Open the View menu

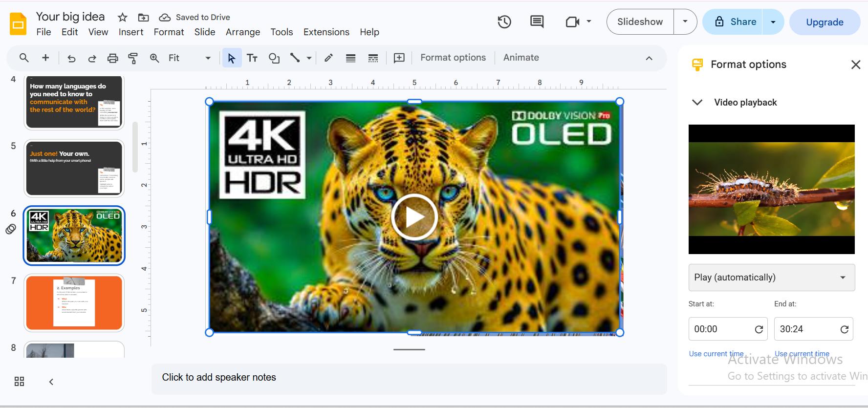pos(98,32)
